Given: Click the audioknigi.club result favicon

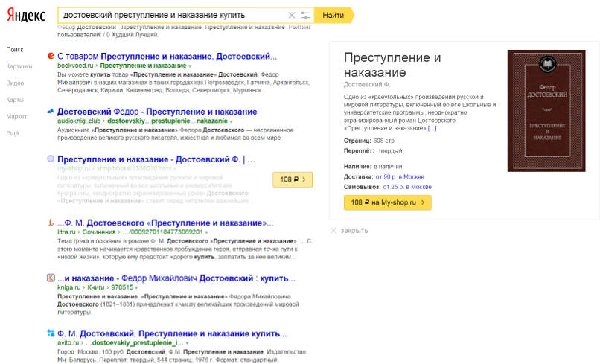Looking at the screenshot, I should pyautogui.click(x=50, y=112).
